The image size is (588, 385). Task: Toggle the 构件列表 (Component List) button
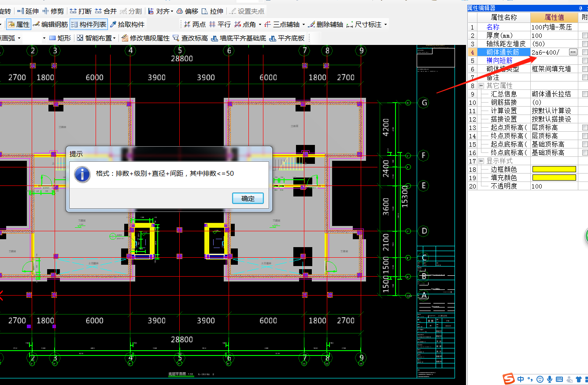89,25
